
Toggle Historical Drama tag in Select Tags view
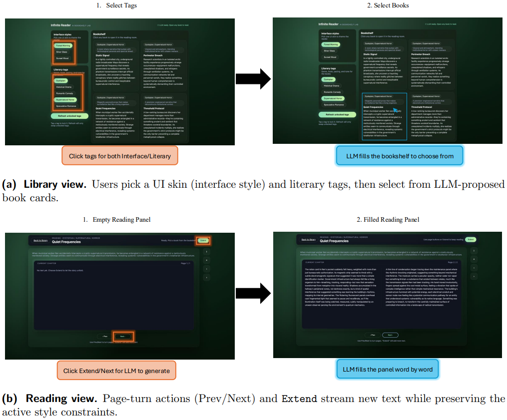tap(64, 87)
